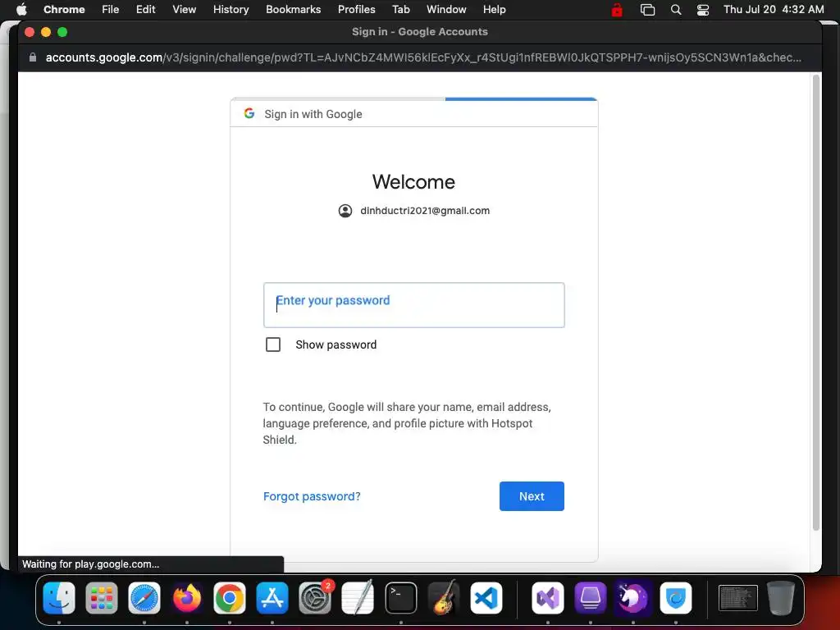Click the Google G logo
This screenshot has height=630, width=840.
(x=249, y=113)
